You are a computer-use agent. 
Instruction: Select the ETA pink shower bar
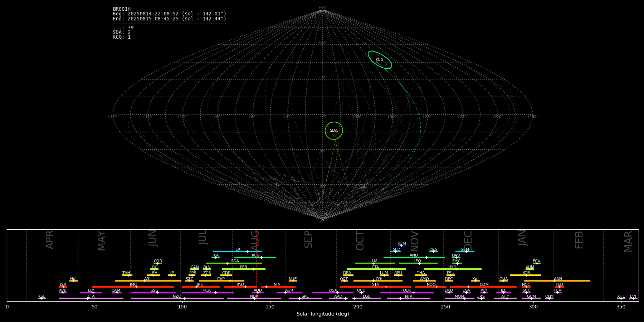click(91, 298)
